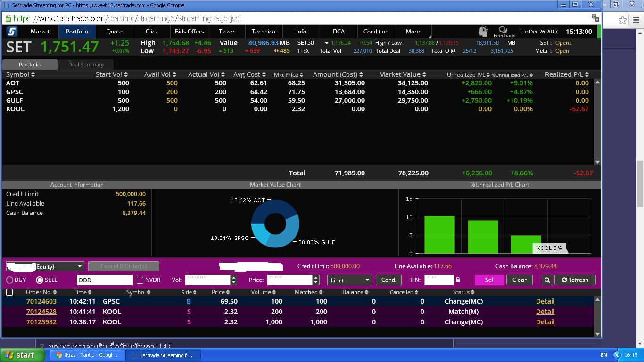Click the tallest green bar in P/L chart
Viewport: 644px width, 362px height.
(x=439, y=235)
